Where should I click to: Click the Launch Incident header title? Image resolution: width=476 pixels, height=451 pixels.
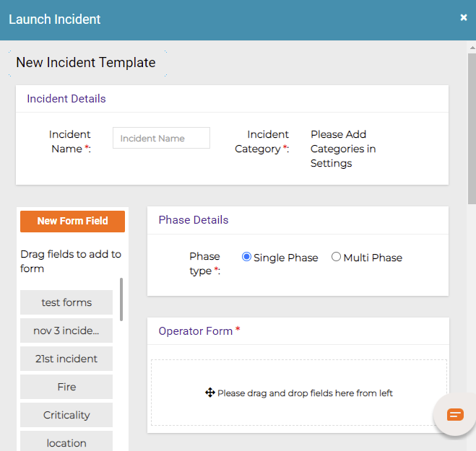54,19
